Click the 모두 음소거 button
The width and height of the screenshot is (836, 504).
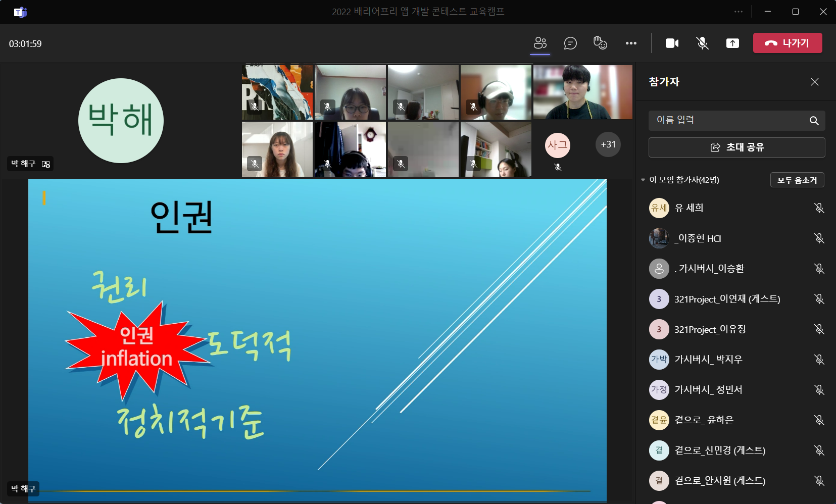pyautogui.click(x=797, y=180)
